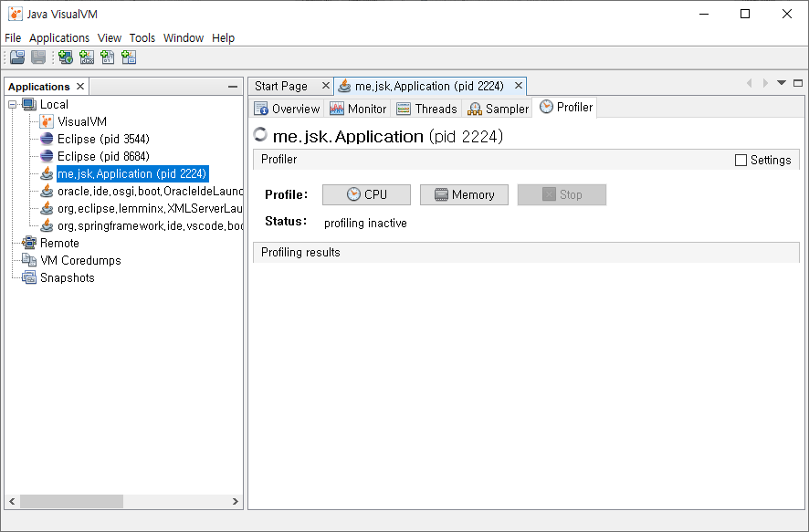Select org.springframework.ide.vscode entry

coord(150,225)
